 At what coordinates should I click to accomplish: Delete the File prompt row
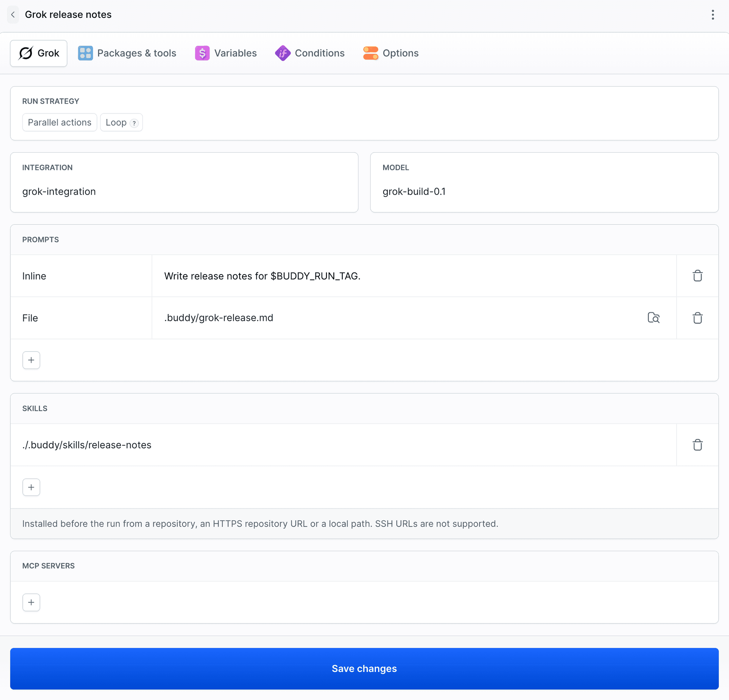tap(697, 318)
